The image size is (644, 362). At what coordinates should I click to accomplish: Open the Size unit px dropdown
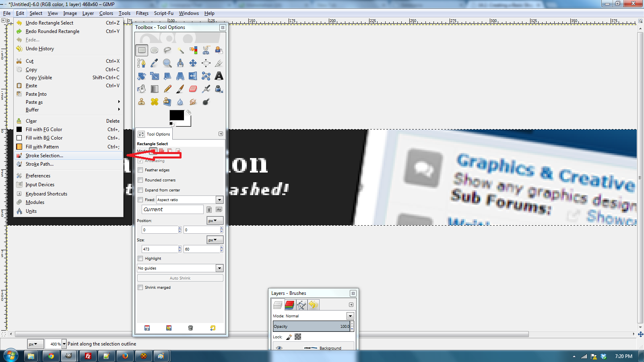tap(215, 240)
